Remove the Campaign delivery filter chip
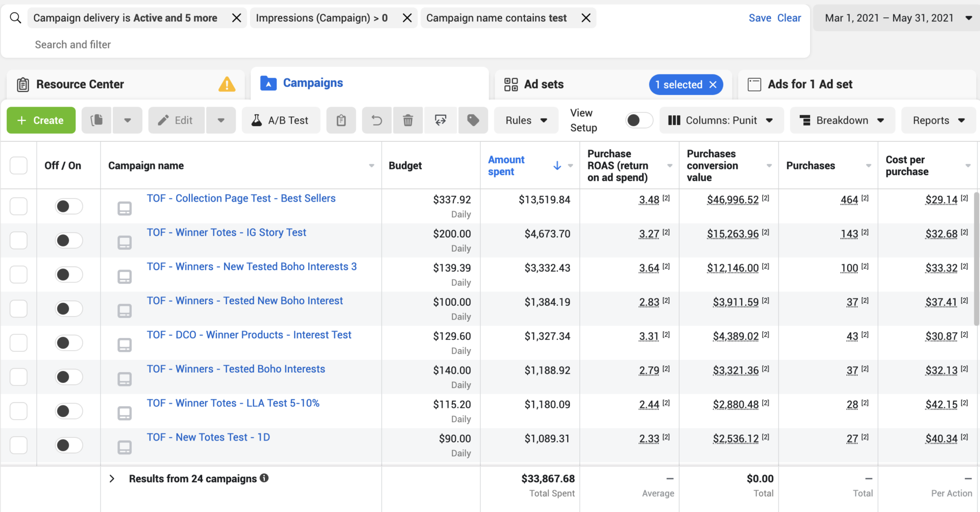 click(x=237, y=18)
